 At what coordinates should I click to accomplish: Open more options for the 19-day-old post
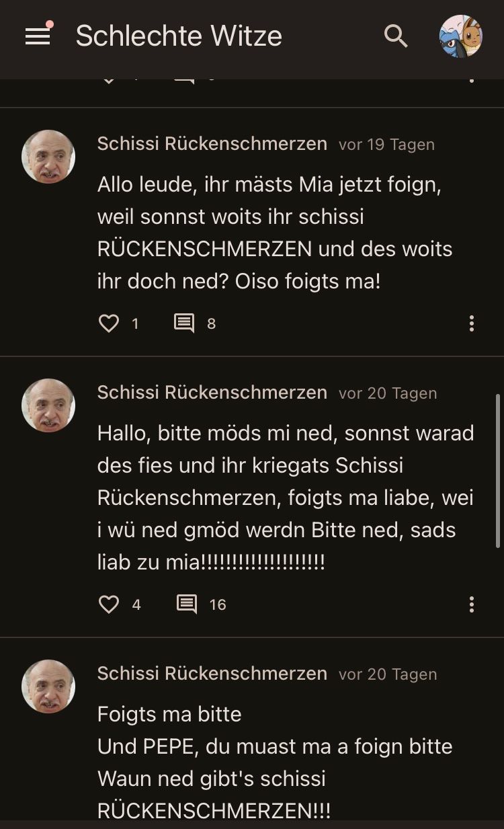coord(472,323)
